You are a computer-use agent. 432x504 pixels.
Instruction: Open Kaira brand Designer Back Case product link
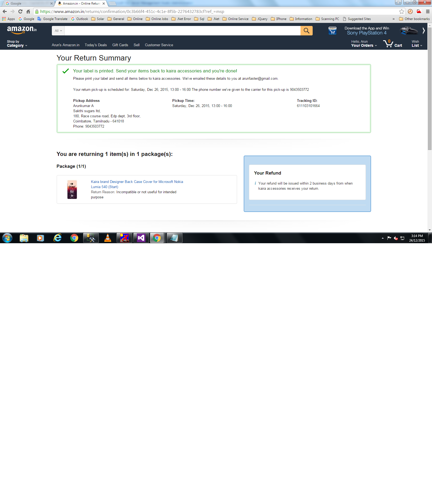[x=137, y=184]
